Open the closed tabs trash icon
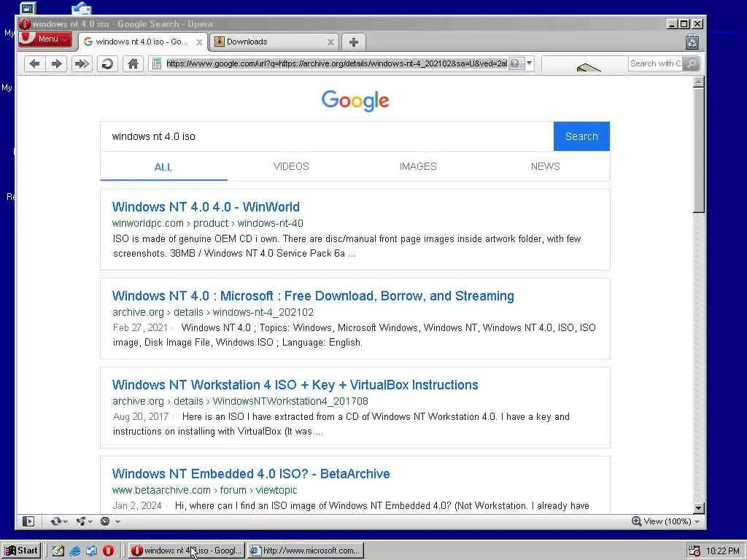This screenshot has height=560, width=747. 692,42
